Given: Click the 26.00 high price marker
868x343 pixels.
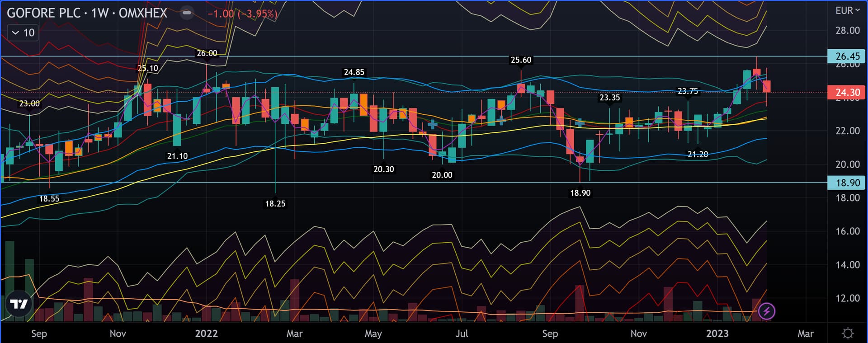Looking at the screenshot, I should click(207, 53).
